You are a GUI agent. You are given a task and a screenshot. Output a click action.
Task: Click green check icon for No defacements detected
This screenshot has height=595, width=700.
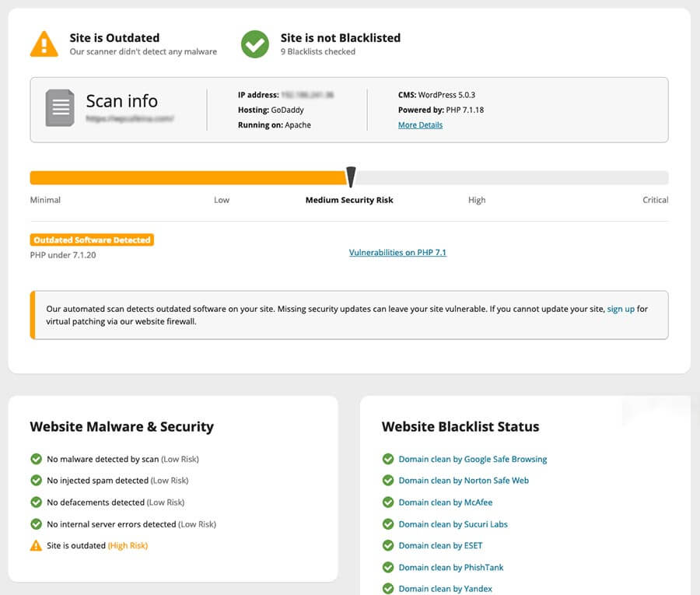click(36, 502)
